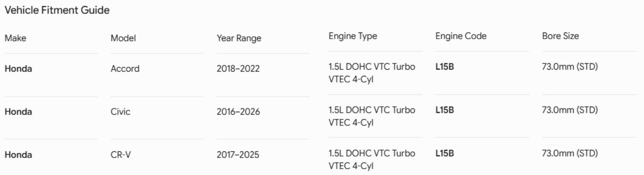Click Honda in the CR-V row
The image size is (644, 175).
(18, 155)
